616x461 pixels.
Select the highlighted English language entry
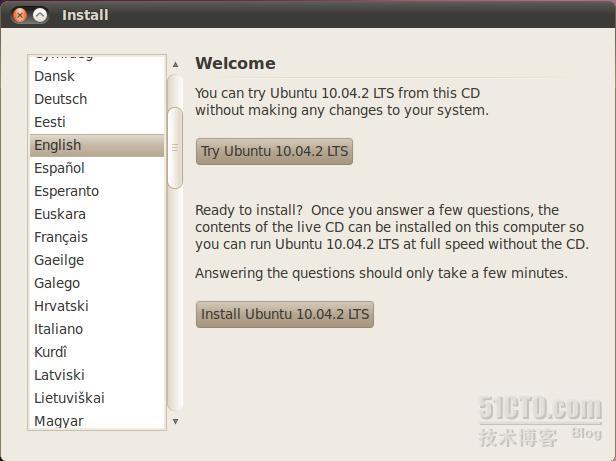97,145
